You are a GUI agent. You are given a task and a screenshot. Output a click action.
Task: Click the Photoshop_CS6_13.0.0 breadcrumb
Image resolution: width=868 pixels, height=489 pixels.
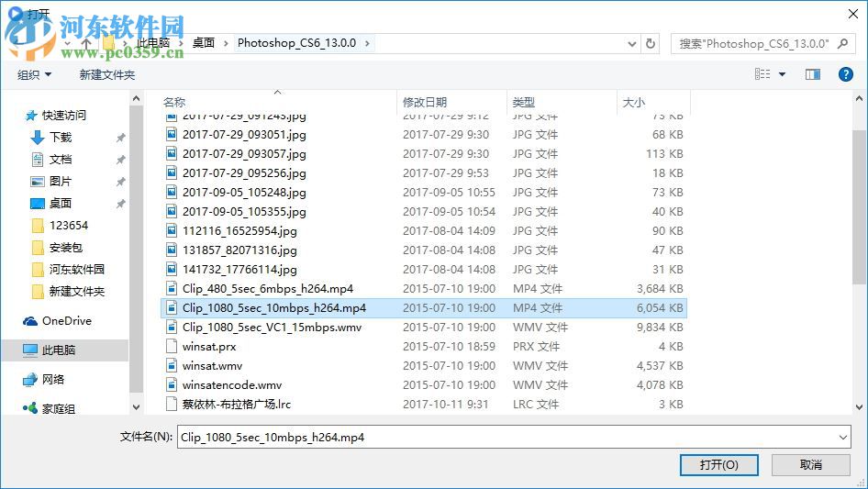(x=296, y=42)
